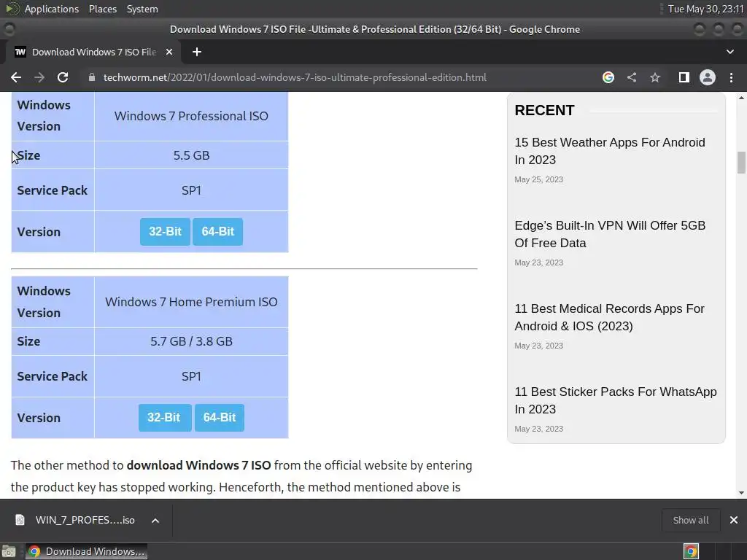The width and height of the screenshot is (747, 560).
Task: Open a new tab
Action: [x=197, y=52]
